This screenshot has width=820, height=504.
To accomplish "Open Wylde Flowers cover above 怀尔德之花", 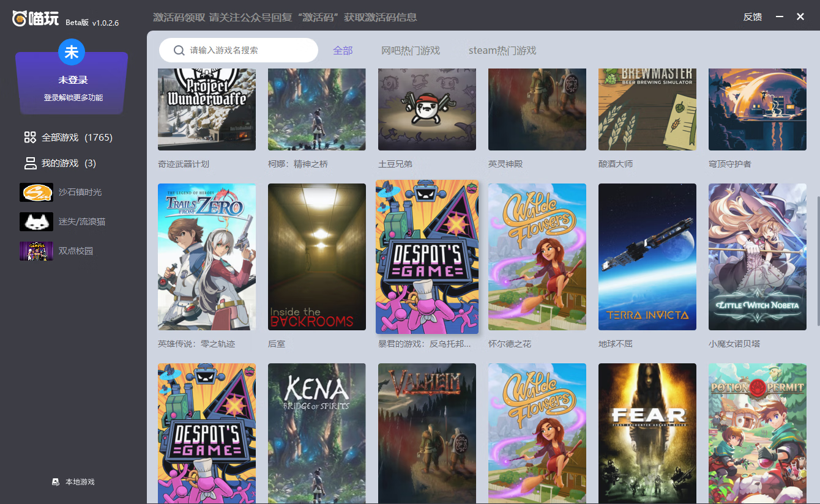I will (537, 257).
